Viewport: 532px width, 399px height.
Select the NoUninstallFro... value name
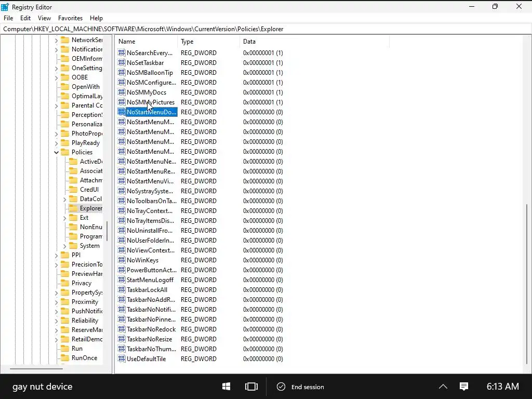[150, 230]
